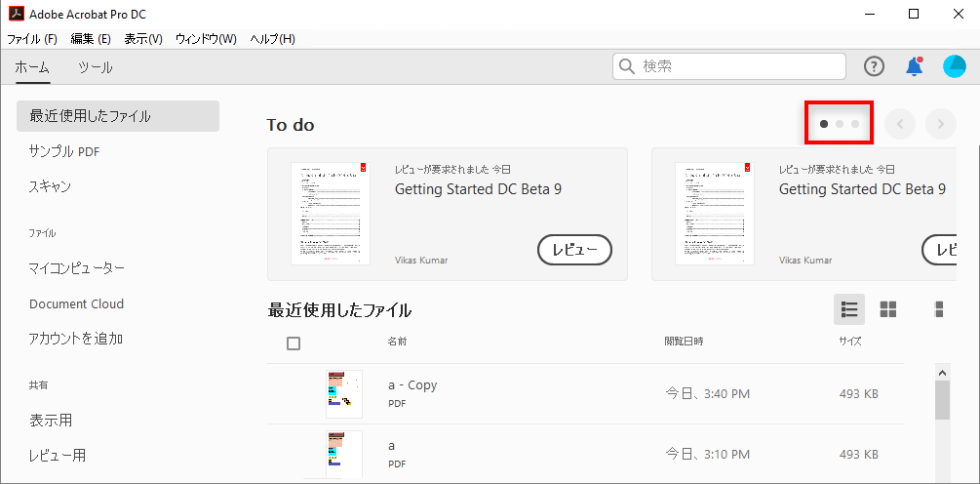Click the file list scrollbar thumb
Screen dimensions: 980x484
click(x=943, y=400)
